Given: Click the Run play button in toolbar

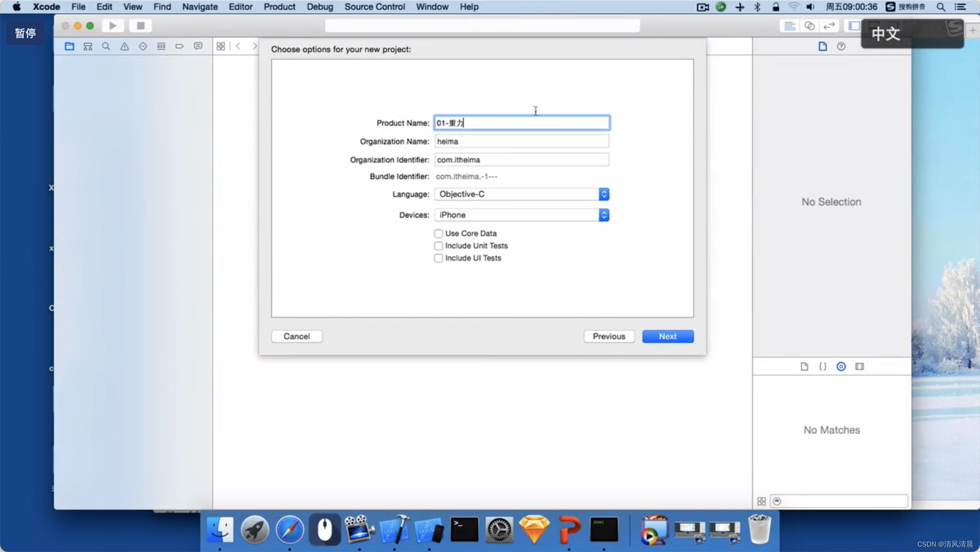Looking at the screenshot, I should pos(113,26).
